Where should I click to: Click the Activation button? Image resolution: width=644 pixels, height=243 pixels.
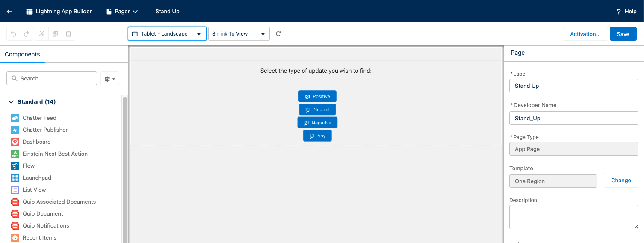pyautogui.click(x=585, y=34)
